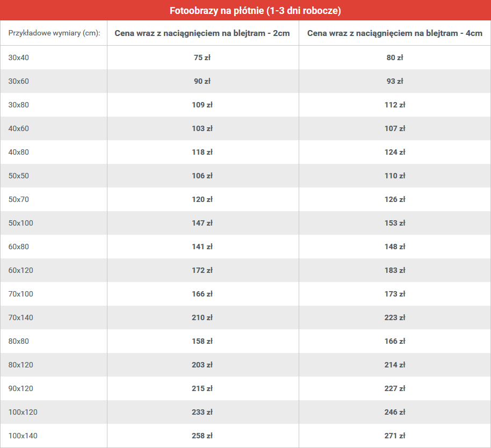Select the 40x80 size row label
The width and height of the screenshot is (491, 448).
pos(18,152)
